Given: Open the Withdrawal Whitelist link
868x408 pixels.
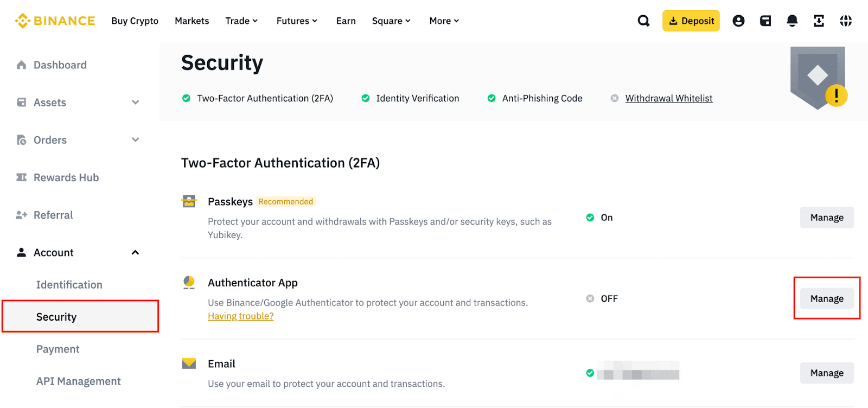Looking at the screenshot, I should pos(668,98).
